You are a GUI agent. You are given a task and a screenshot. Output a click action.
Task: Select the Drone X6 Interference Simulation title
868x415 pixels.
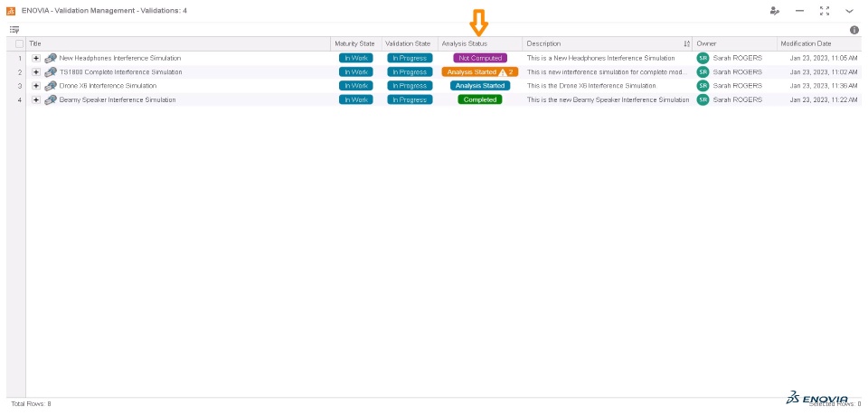pyautogui.click(x=108, y=86)
